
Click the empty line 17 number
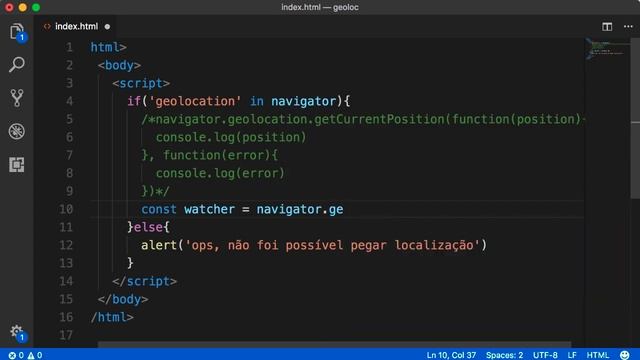[66, 335]
